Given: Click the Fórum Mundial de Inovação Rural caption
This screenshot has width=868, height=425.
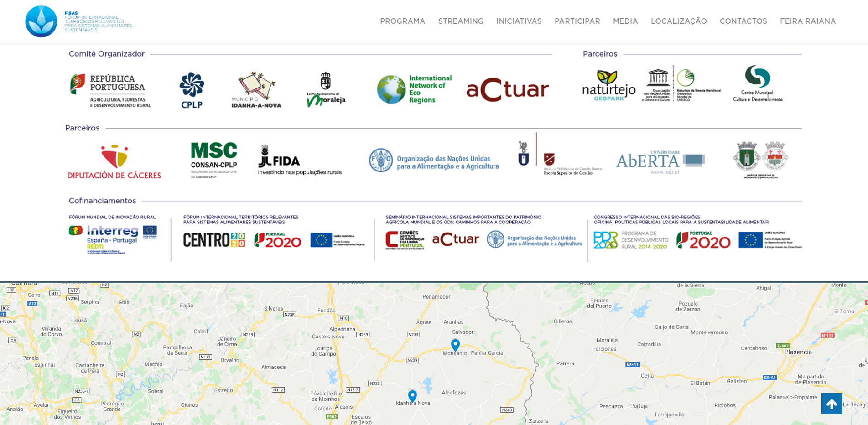Looking at the screenshot, I should pos(112,217).
